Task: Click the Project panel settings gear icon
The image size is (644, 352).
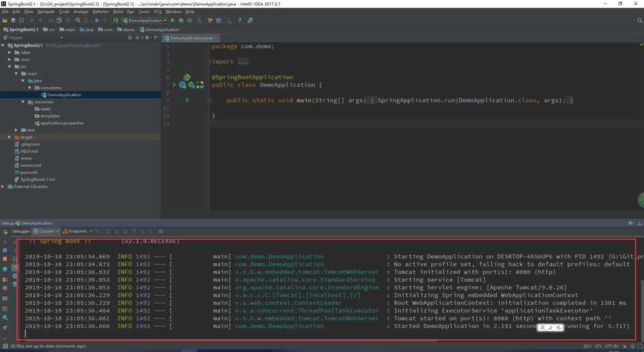Action: [x=147, y=38]
